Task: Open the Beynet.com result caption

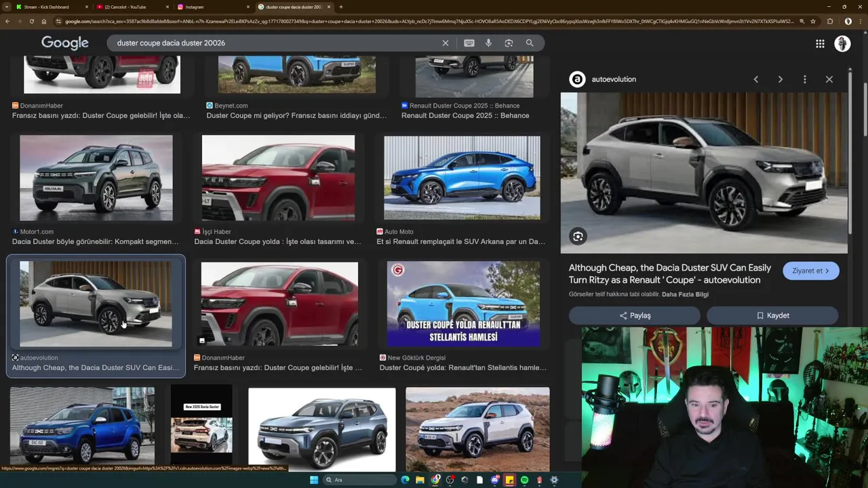Action: (x=296, y=115)
